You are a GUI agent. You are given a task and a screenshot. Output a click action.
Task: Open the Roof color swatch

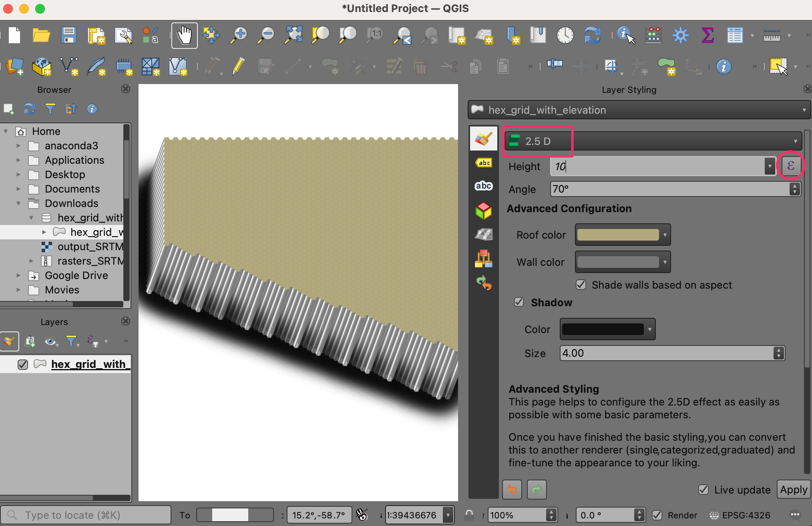(x=618, y=235)
